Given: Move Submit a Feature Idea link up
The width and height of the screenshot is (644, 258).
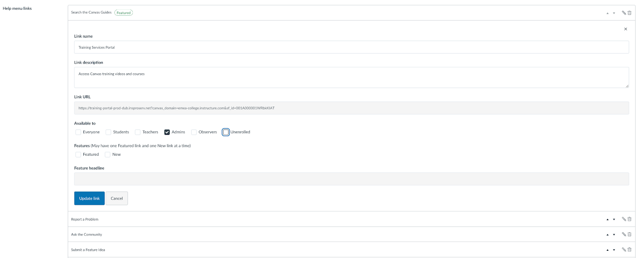Looking at the screenshot, I should tap(607, 250).
